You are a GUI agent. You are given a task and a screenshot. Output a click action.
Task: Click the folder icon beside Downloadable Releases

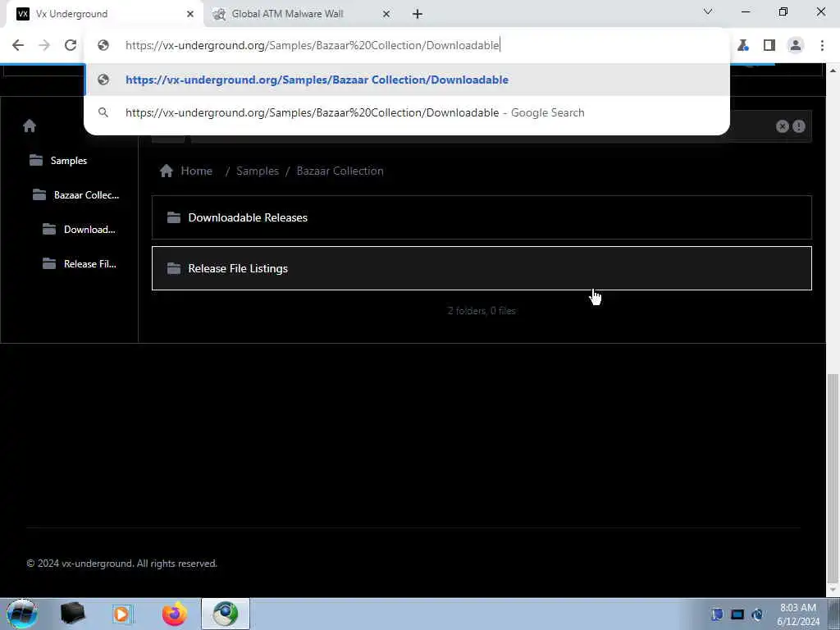174,217
